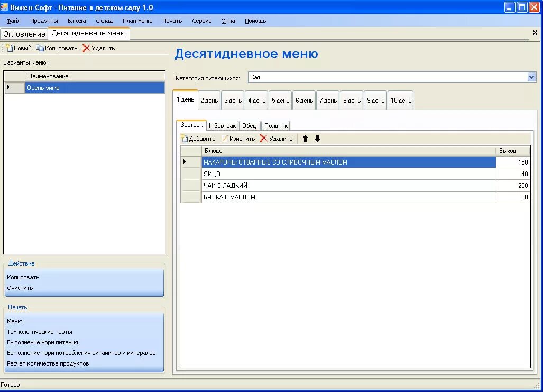Move the dish up with the up arrow

[305, 139]
